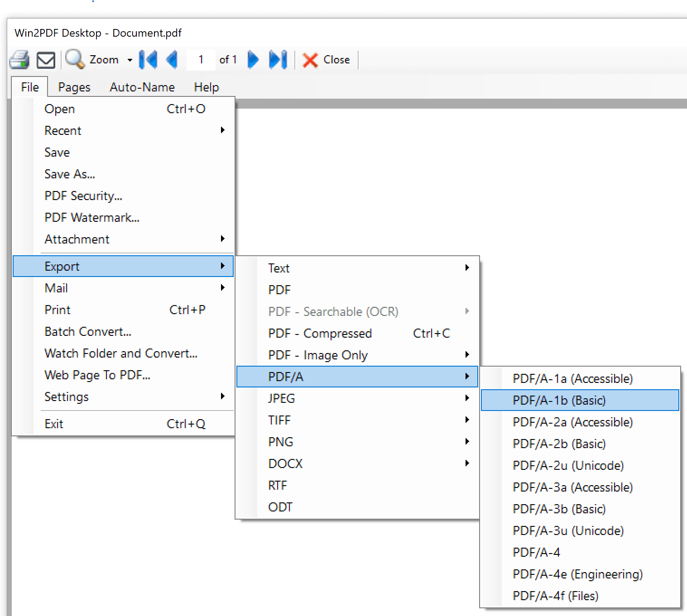Choose PDF Security... option

(123, 196)
